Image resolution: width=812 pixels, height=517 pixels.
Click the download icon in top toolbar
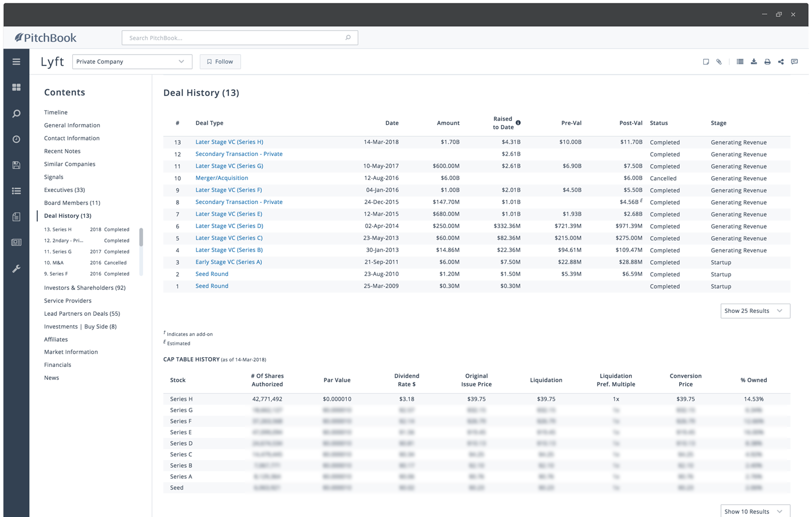(753, 61)
